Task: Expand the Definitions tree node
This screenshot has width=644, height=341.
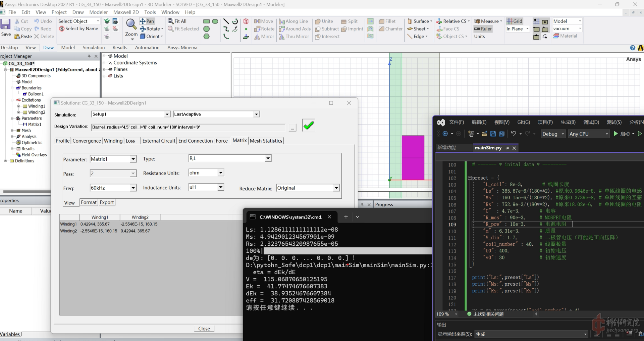Action: (5, 161)
